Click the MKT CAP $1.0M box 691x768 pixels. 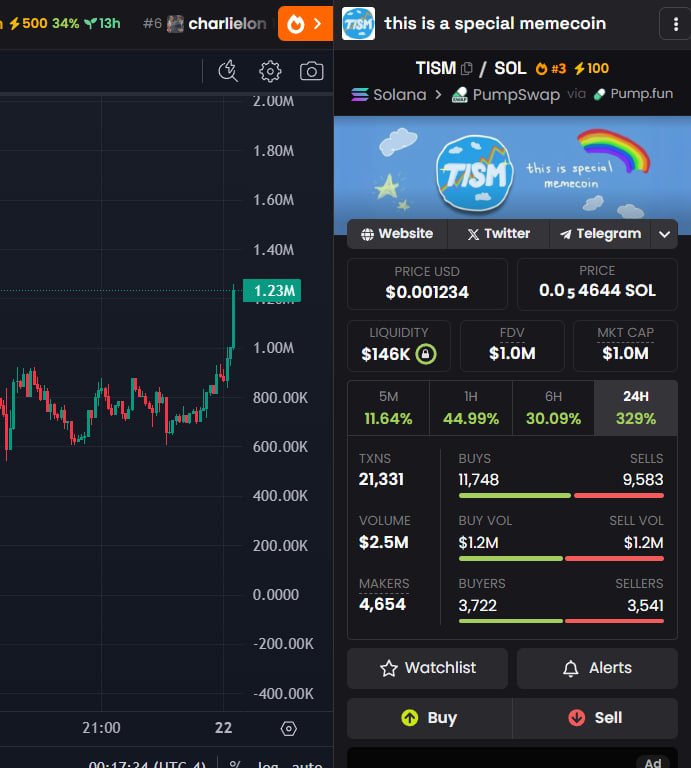(625, 346)
